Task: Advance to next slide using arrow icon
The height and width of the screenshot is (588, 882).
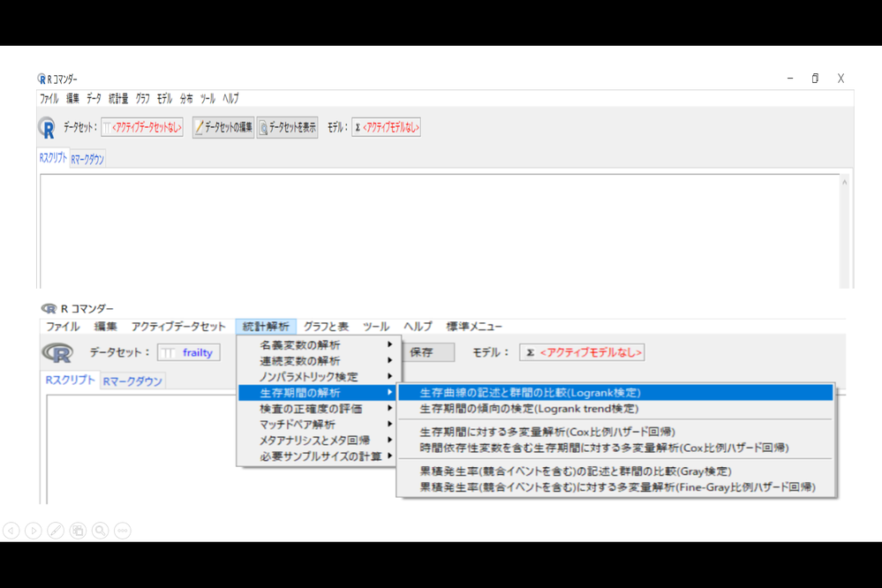Action: click(x=33, y=531)
